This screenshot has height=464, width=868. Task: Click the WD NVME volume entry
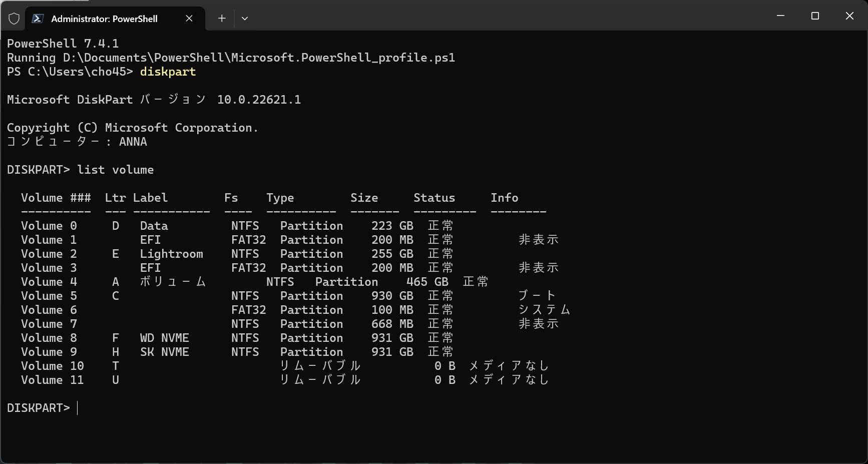[164, 338]
